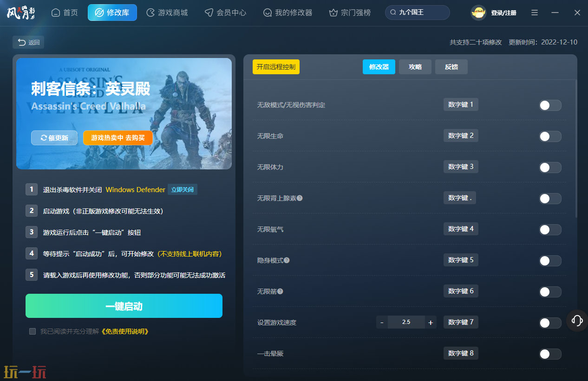Switch to the 反馈 tab

[x=451, y=67]
